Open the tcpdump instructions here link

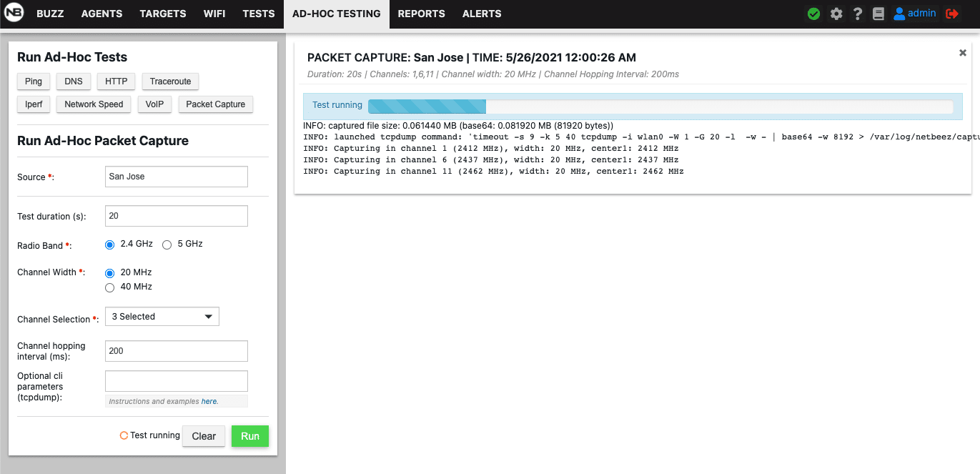coord(209,401)
